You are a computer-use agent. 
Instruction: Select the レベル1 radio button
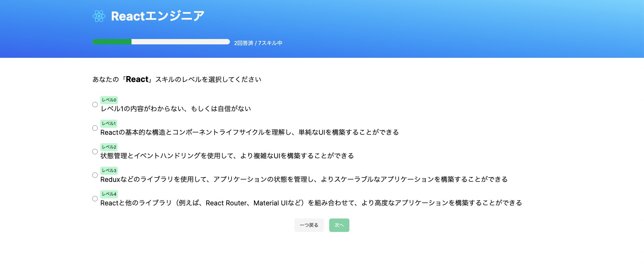coord(95,128)
